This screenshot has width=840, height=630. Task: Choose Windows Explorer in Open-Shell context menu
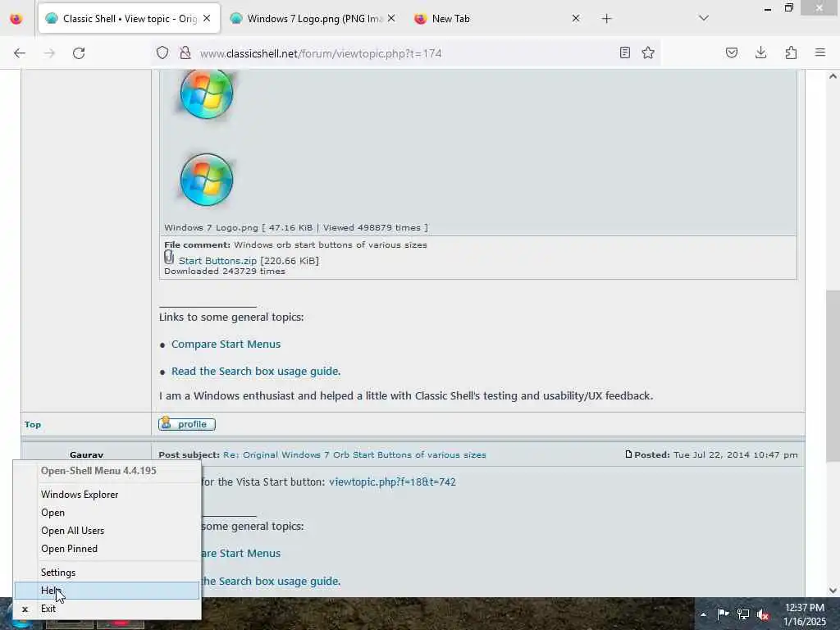click(107, 495)
